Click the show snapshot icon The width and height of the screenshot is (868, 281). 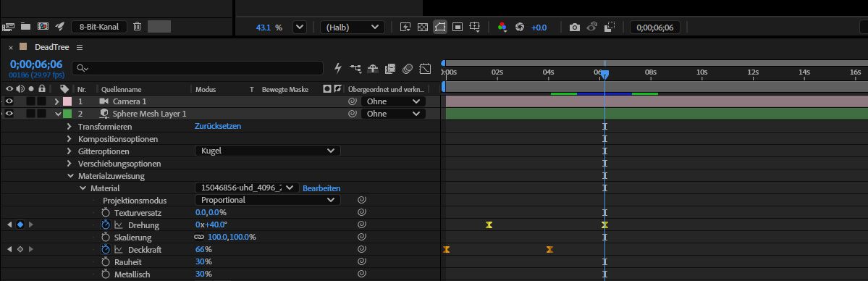pos(592,27)
